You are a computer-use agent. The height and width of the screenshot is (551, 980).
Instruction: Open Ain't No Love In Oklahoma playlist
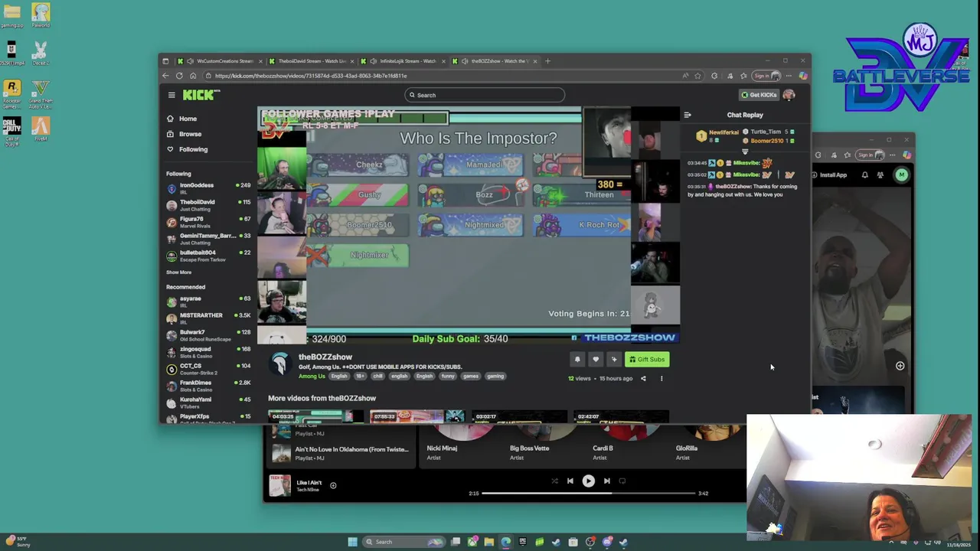pos(340,453)
